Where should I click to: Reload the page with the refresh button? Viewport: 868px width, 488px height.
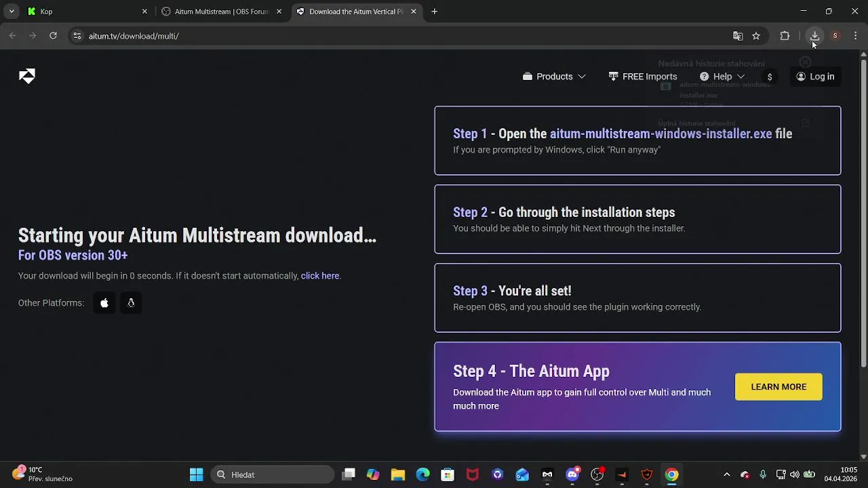[x=53, y=36]
